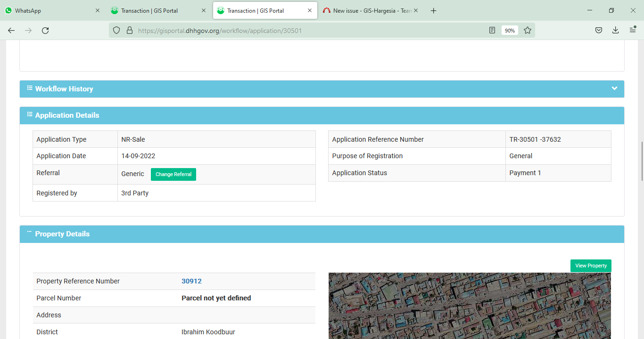Select the Payment 1 application status
The width and height of the screenshot is (644, 339).
click(525, 173)
